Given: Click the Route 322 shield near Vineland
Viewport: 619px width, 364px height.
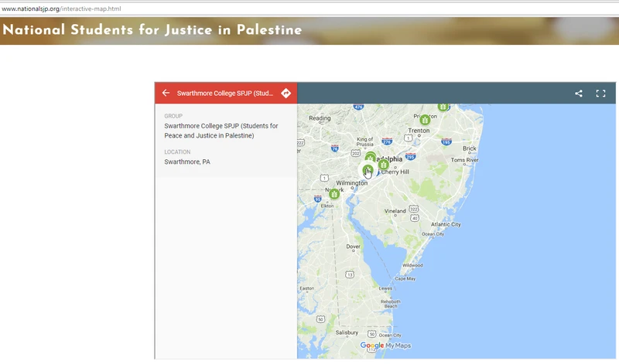Looking at the screenshot, I should [413, 209].
